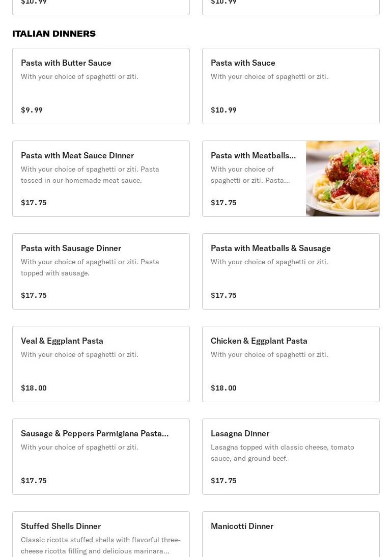Screen dimensions: 392x557
Task: Select the Pasta with Sauce menu card
Action: [291, 86]
